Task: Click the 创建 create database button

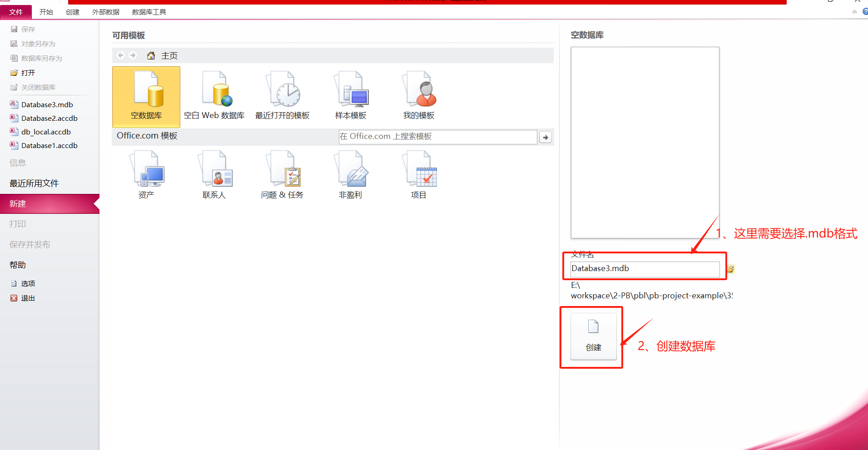Action: click(x=594, y=336)
